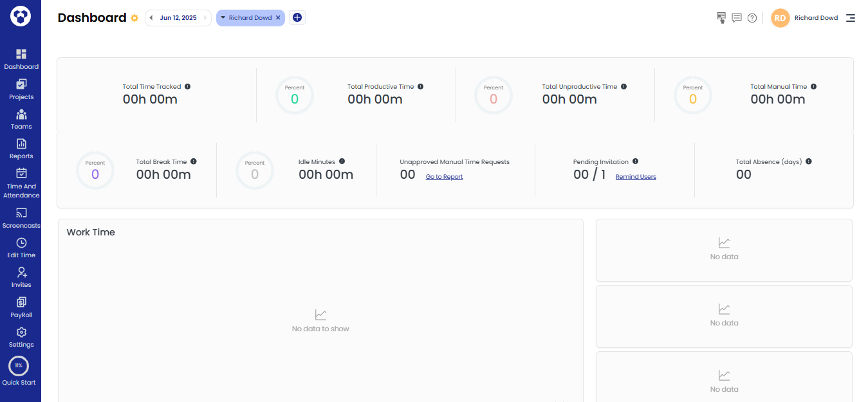Screen dimensions: 868x402
Task: Click Remind Users under Pending Invitation
Action: point(635,176)
